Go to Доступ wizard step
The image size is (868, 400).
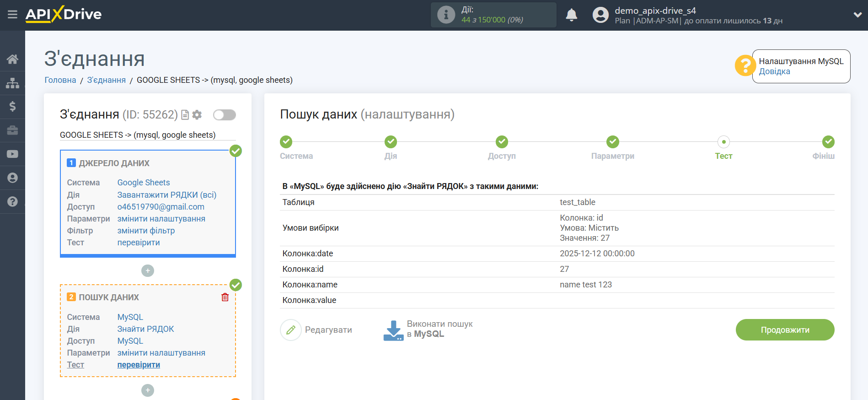(502, 142)
